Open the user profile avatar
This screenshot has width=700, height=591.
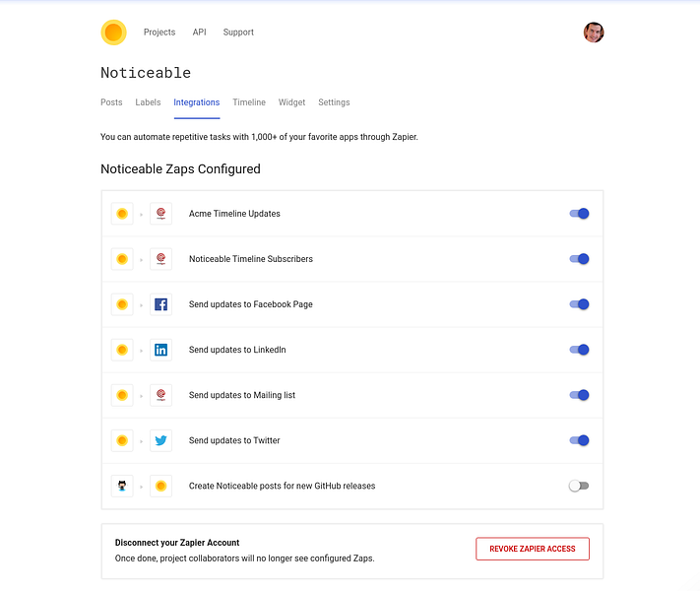[593, 33]
